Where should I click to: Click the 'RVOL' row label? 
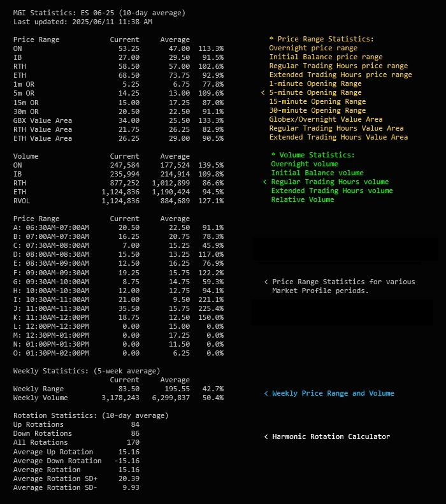[22, 201]
